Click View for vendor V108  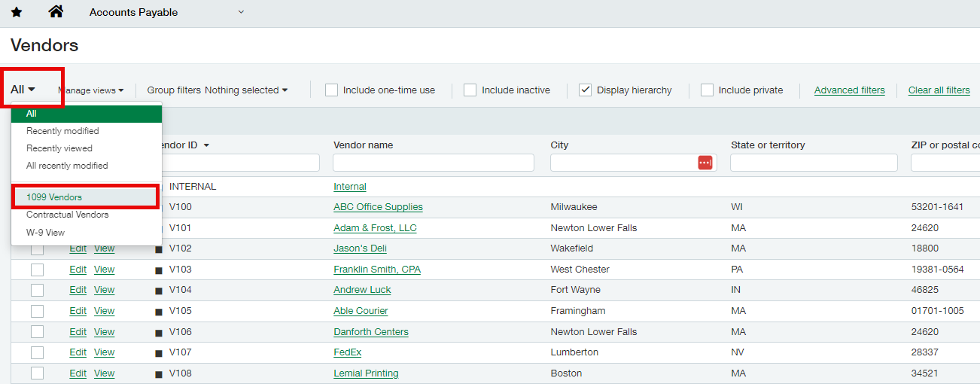(104, 373)
